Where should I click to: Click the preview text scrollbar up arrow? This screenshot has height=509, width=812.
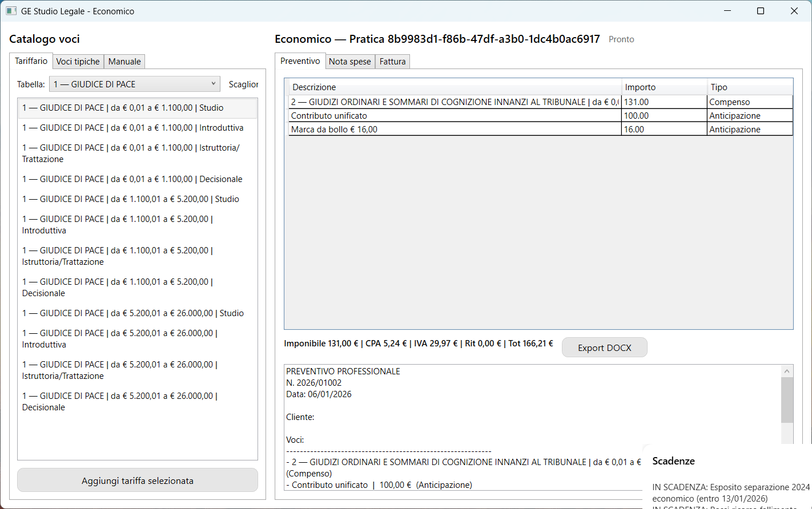[x=787, y=371]
